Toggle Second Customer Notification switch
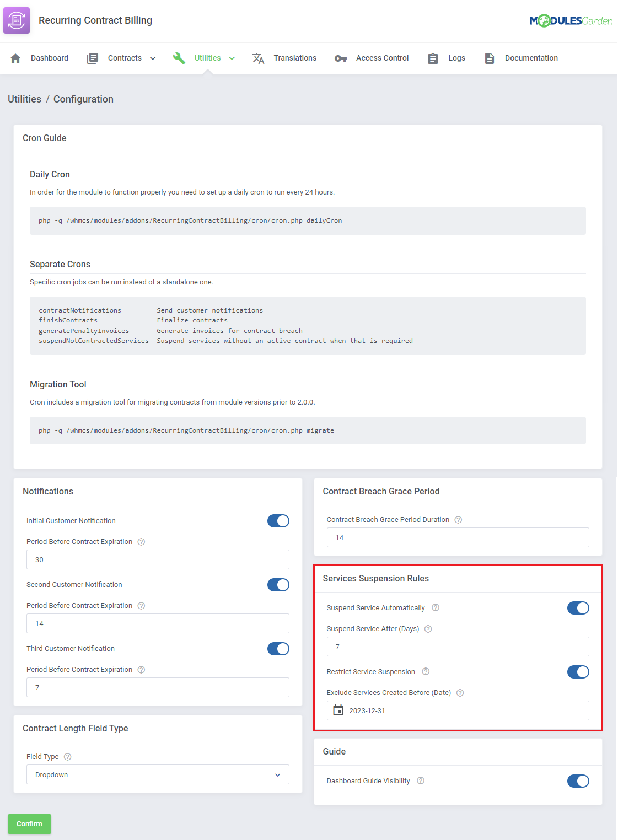The image size is (618, 840). click(x=278, y=585)
